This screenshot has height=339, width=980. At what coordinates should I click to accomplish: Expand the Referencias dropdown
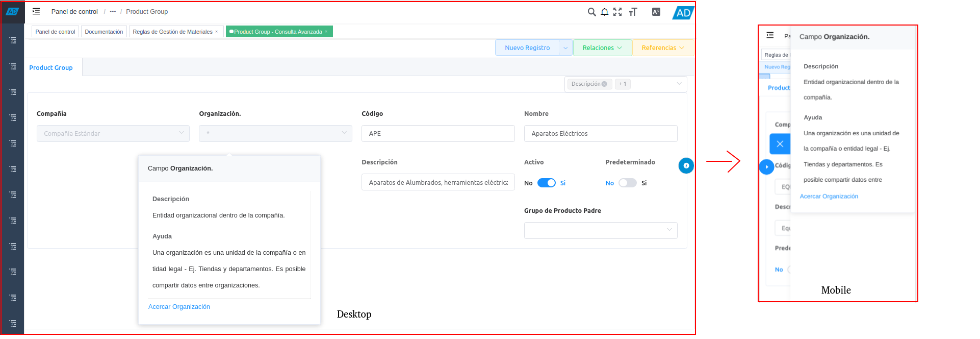click(x=662, y=48)
